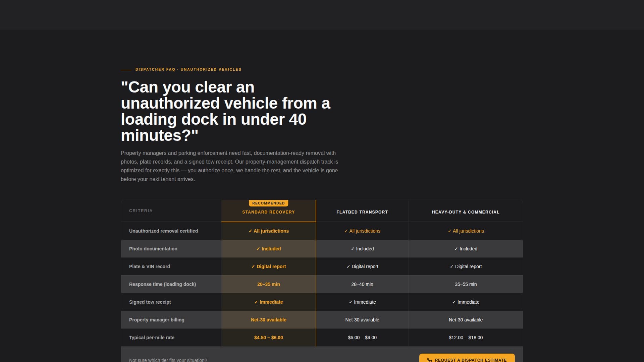Click Flatbed Transport Digital report cell
The image size is (644, 362).
pyautogui.click(x=362, y=266)
